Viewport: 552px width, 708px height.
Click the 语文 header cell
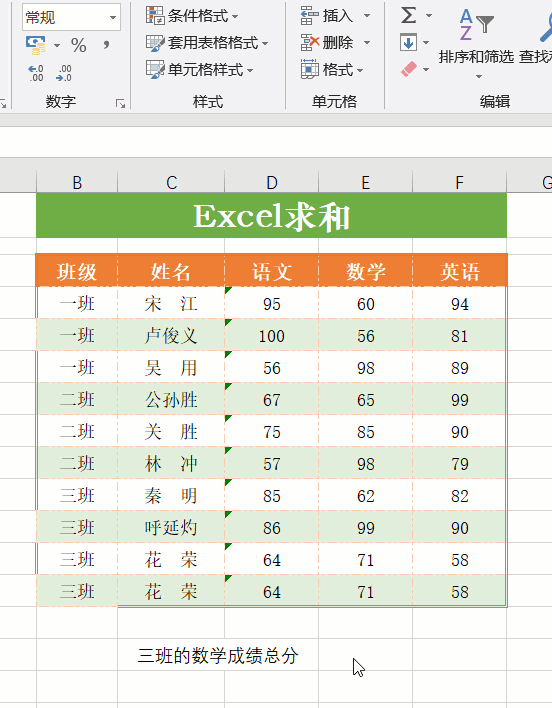pyautogui.click(x=271, y=271)
